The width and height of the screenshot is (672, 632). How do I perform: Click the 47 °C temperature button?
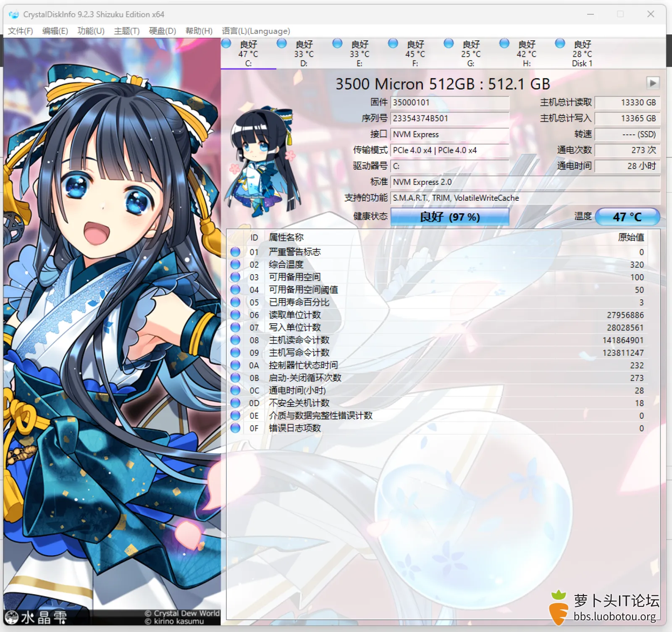point(627,217)
